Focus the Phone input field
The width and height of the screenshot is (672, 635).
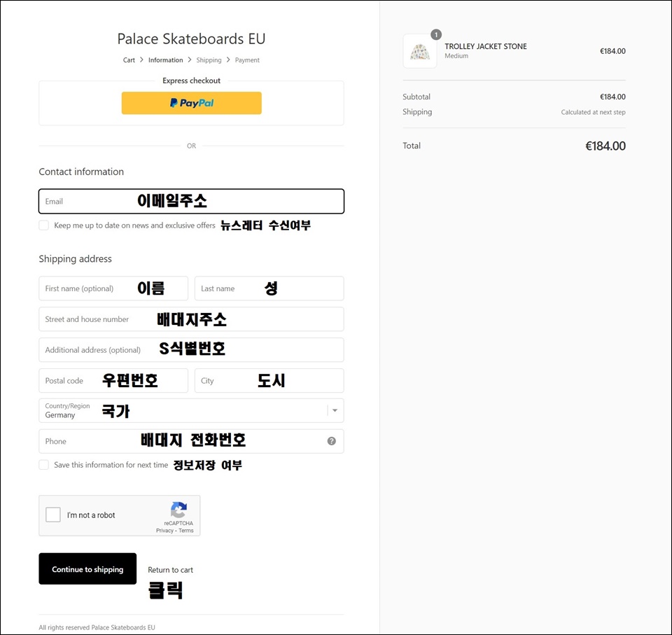[x=191, y=441]
